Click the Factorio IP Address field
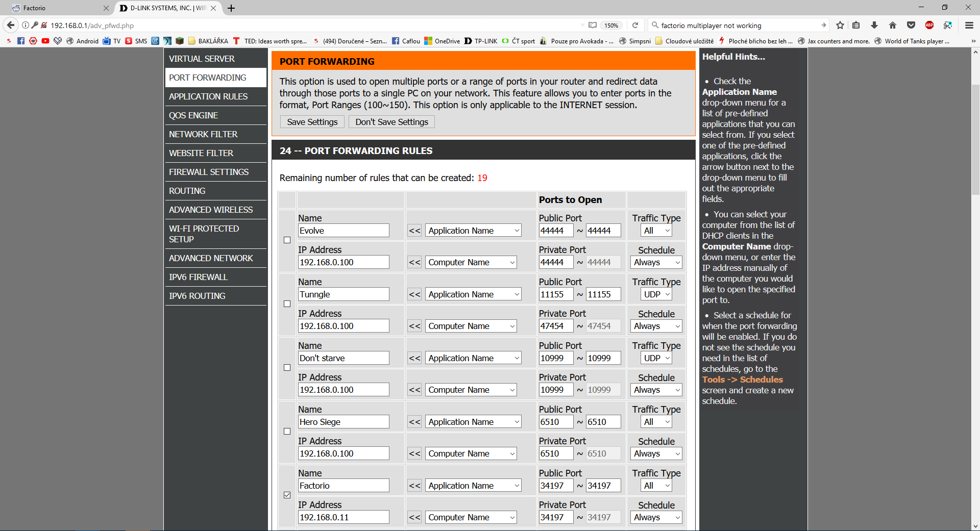Screen dimensions: 980x531 click(x=344, y=517)
